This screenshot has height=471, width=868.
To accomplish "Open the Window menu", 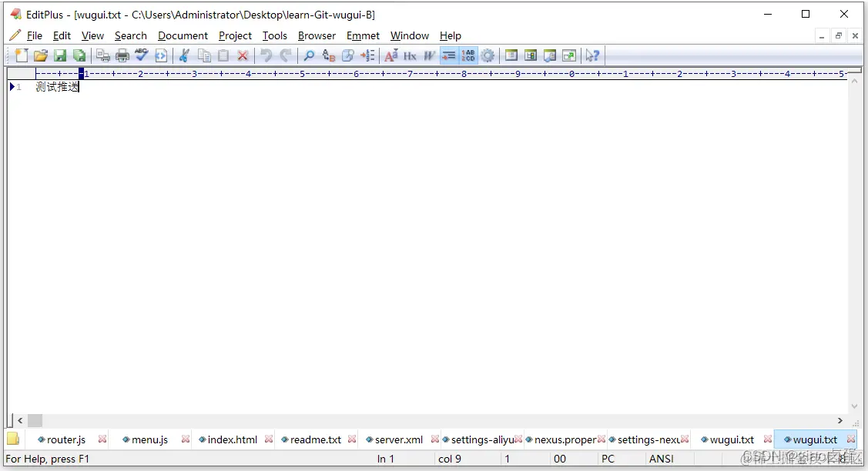I will (x=410, y=35).
